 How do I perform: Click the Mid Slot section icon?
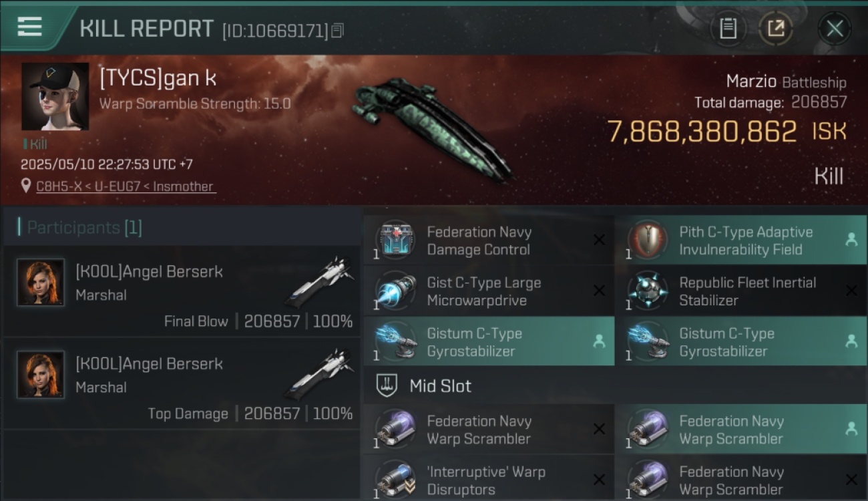(x=387, y=385)
